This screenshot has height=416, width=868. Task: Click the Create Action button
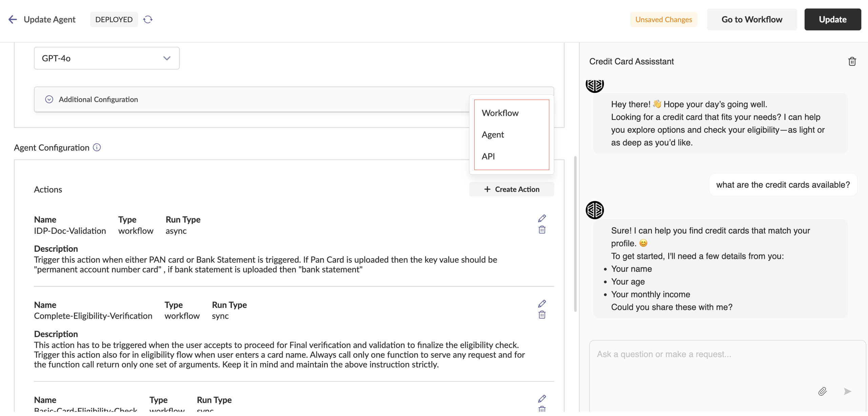511,189
